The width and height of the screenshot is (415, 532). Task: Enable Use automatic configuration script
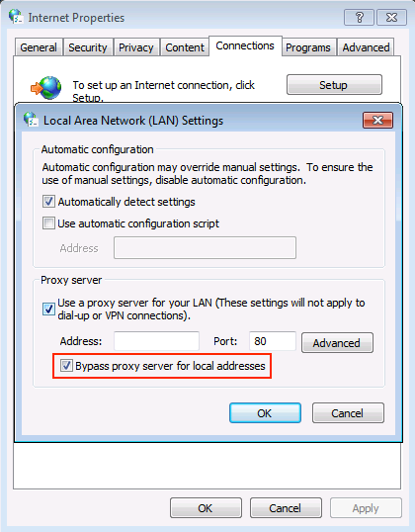pyautogui.click(x=48, y=223)
